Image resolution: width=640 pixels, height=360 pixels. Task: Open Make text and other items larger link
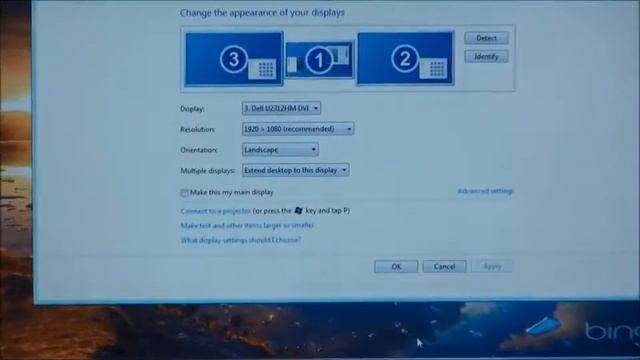(x=247, y=225)
